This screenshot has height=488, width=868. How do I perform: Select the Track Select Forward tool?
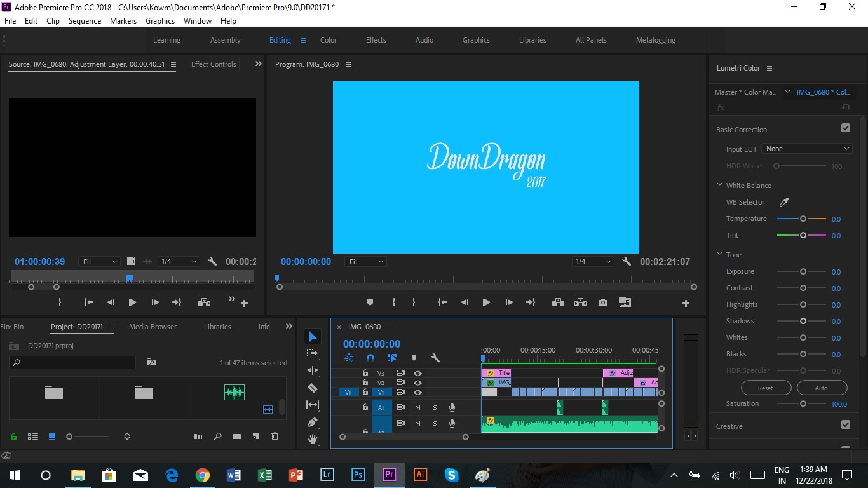[312, 353]
